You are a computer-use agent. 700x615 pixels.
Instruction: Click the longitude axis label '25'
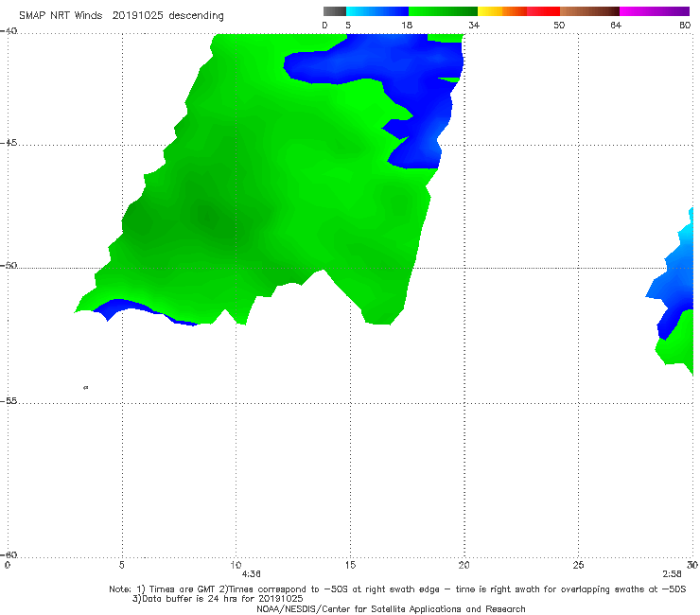(578, 566)
